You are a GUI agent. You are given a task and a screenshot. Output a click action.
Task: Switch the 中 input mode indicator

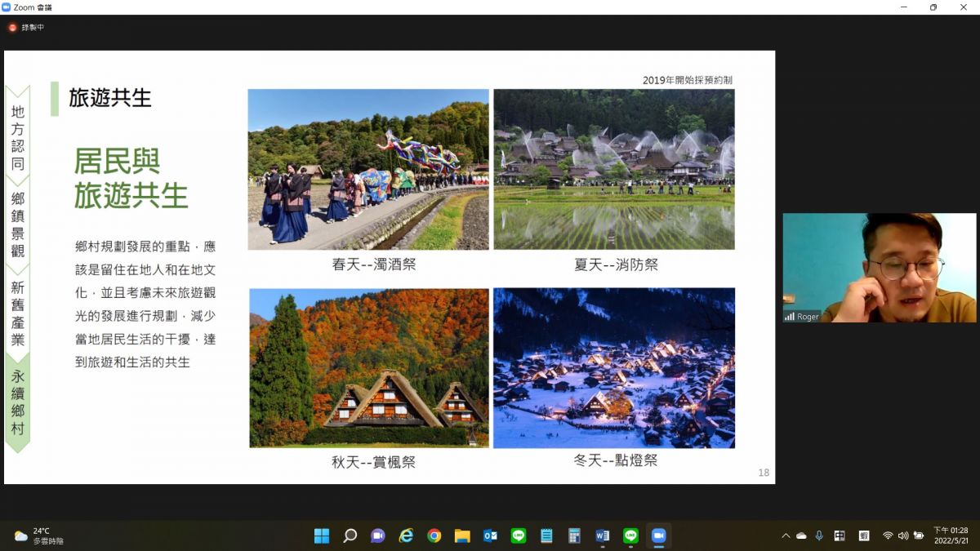point(840,535)
